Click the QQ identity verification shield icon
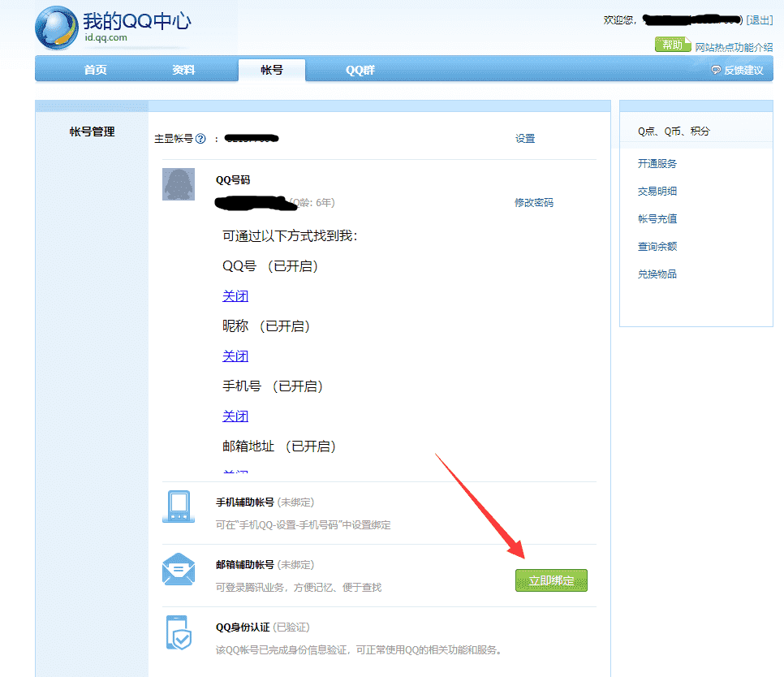This screenshot has height=677, width=784. coord(179,632)
